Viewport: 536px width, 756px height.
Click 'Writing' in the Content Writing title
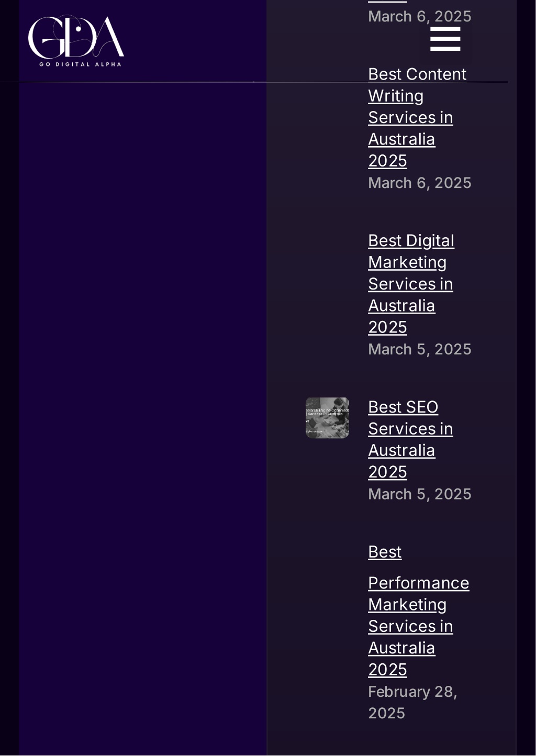click(x=396, y=96)
